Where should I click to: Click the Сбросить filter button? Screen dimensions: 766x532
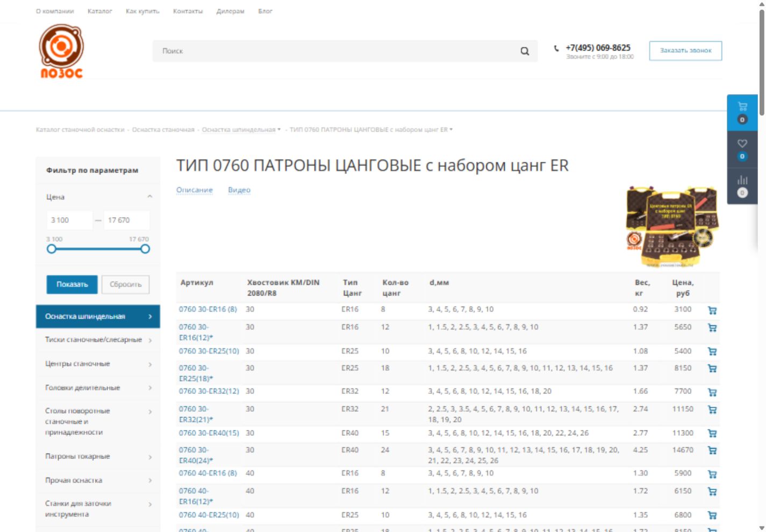coord(126,284)
